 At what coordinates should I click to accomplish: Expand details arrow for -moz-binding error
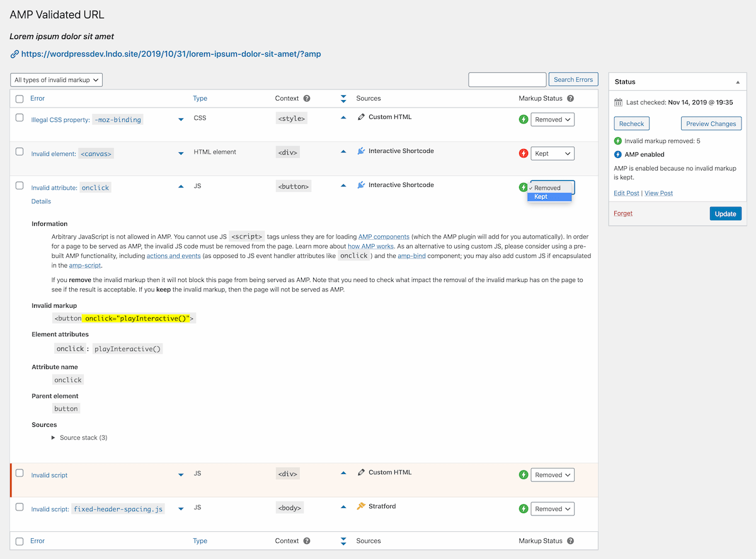[x=181, y=119]
